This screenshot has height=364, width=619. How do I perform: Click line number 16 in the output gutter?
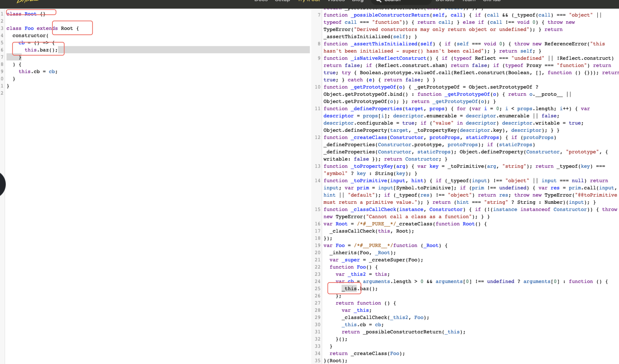click(x=317, y=224)
